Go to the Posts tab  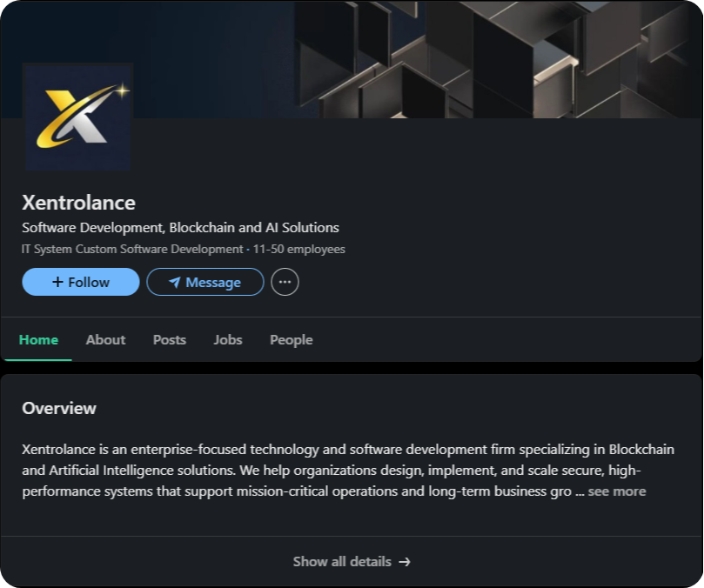[x=170, y=340]
